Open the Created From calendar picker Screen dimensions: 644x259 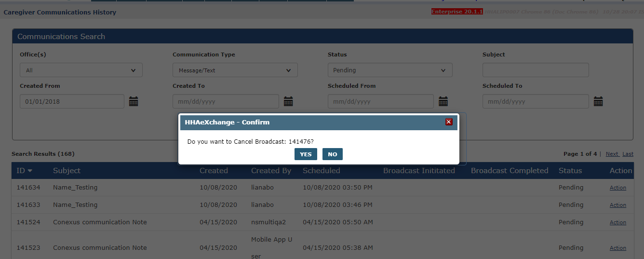(x=134, y=101)
